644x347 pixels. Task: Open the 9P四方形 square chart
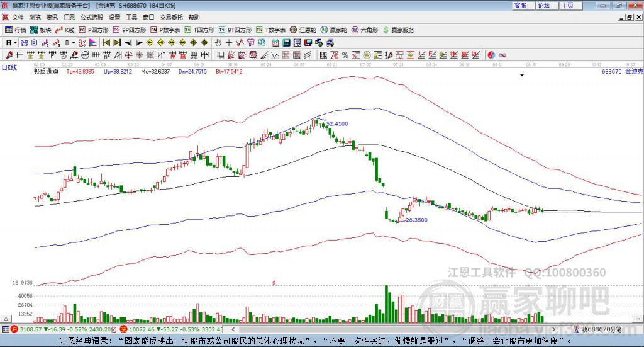[130, 30]
